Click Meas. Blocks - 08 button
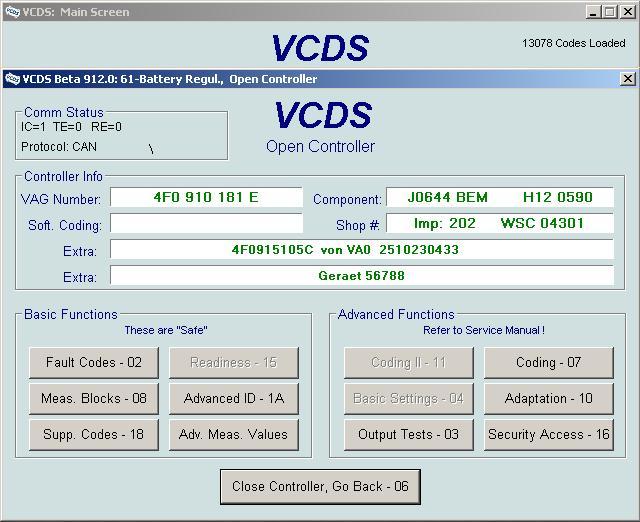 (x=94, y=399)
